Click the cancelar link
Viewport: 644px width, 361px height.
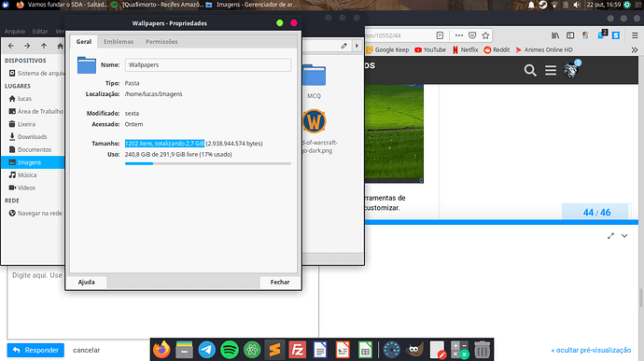click(86, 350)
